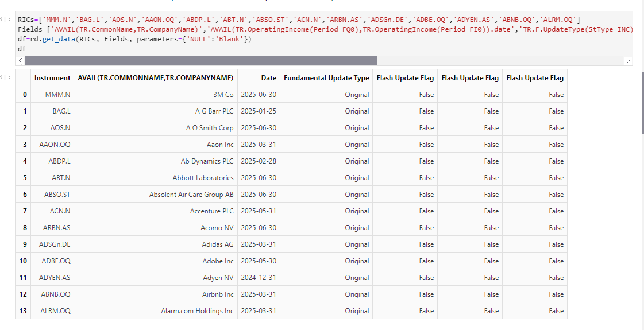Click the Alarm.com Holdings Inc cell
This screenshot has width=644, height=330.
point(155,310)
